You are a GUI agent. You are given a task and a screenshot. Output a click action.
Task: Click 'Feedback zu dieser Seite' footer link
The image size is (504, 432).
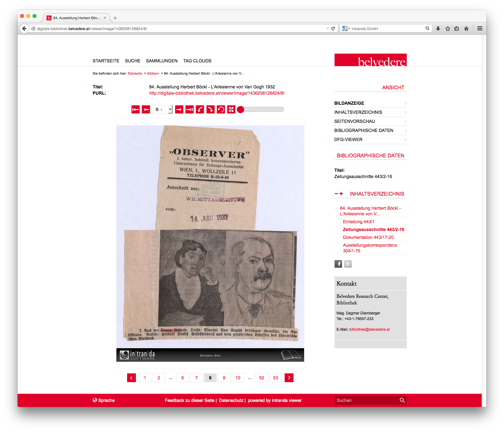190,400
